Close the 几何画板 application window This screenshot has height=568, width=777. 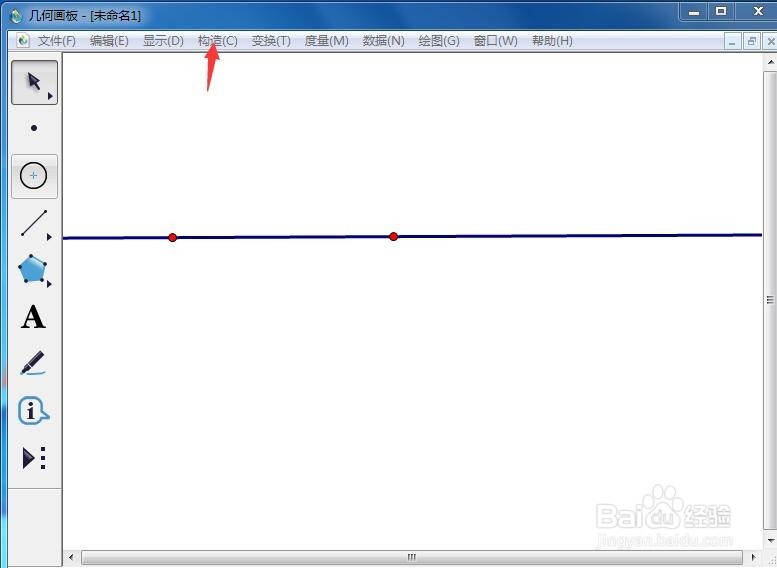pyautogui.click(x=758, y=11)
